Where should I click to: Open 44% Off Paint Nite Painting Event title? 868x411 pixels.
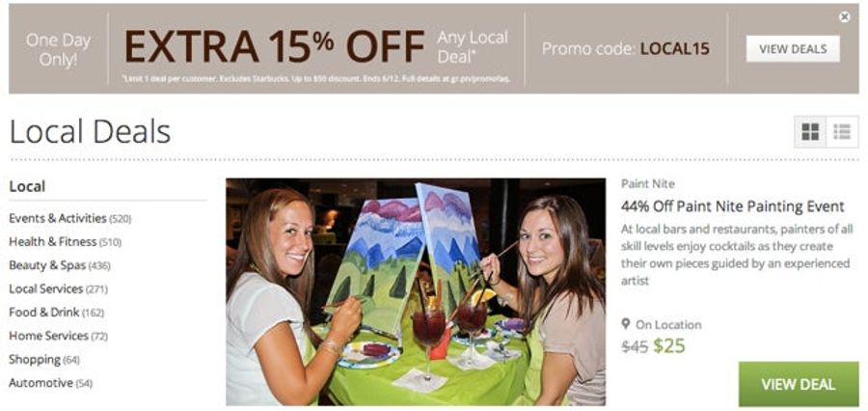tap(732, 206)
